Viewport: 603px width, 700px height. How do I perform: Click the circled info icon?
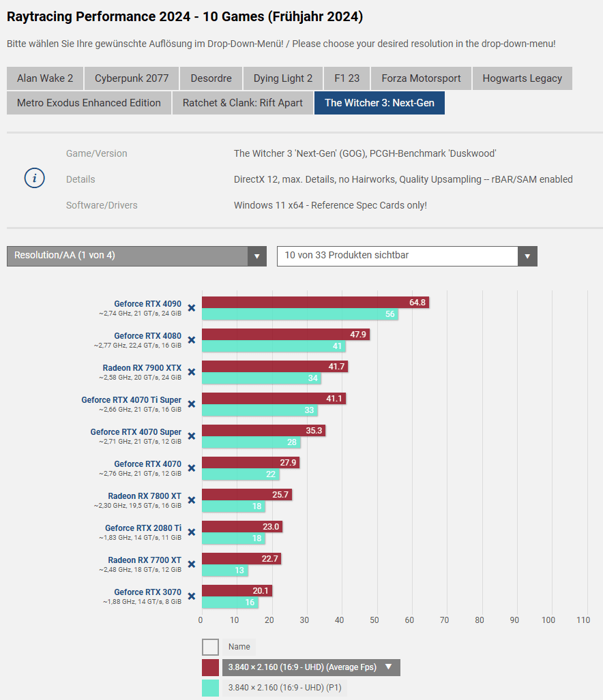[x=34, y=178]
